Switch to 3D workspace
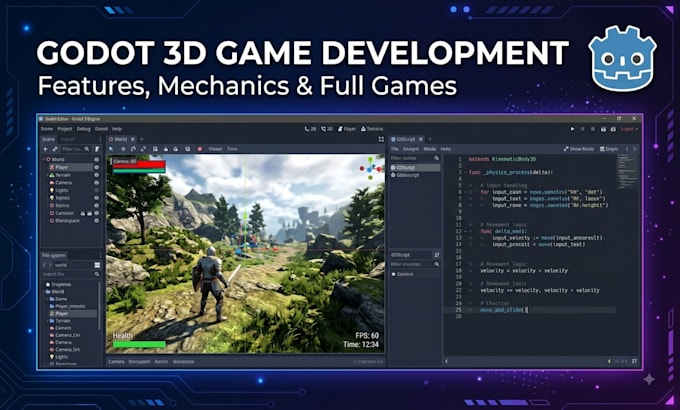Image resolution: width=680 pixels, height=410 pixels. [327, 129]
